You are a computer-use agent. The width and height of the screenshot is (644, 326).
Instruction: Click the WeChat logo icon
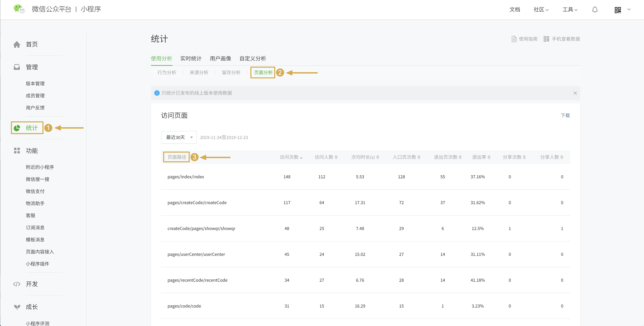coord(19,9)
